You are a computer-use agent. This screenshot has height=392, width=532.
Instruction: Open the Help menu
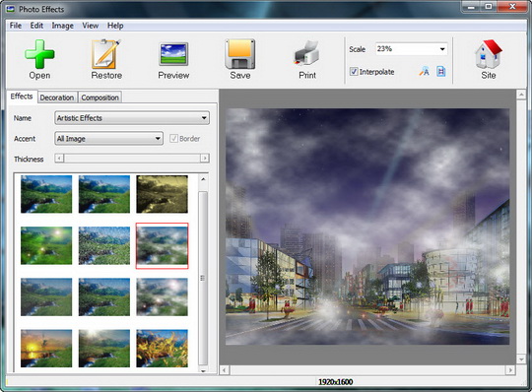click(115, 26)
